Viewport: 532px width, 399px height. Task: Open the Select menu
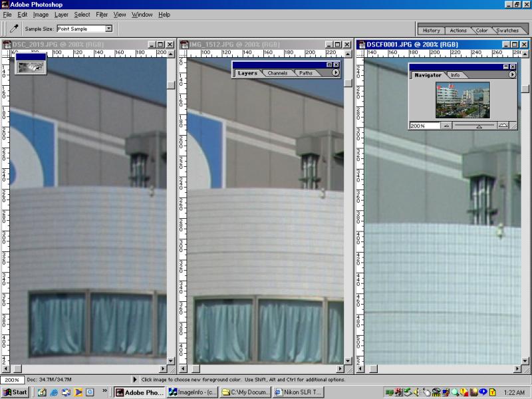click(x=82, y=15)
